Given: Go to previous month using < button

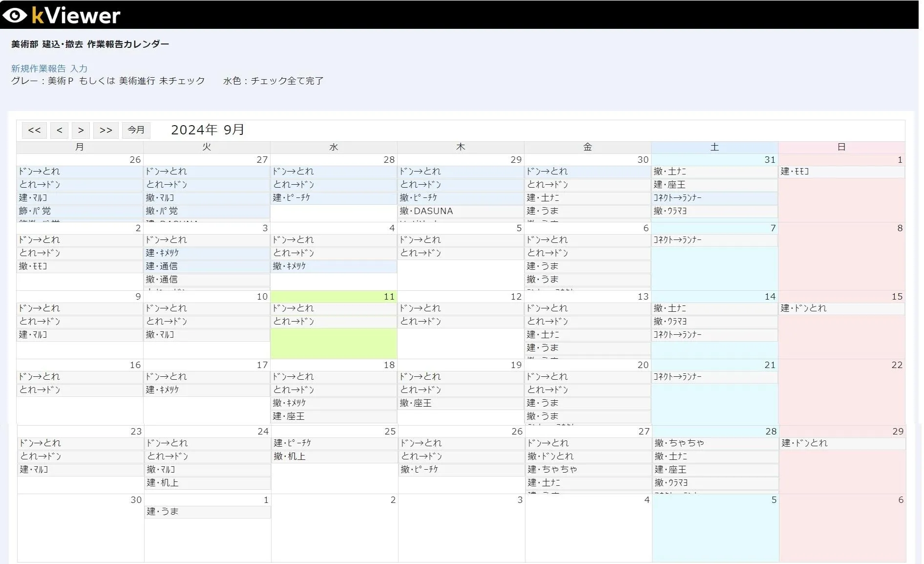Looking at the screenshot, I should pos(59,130).
